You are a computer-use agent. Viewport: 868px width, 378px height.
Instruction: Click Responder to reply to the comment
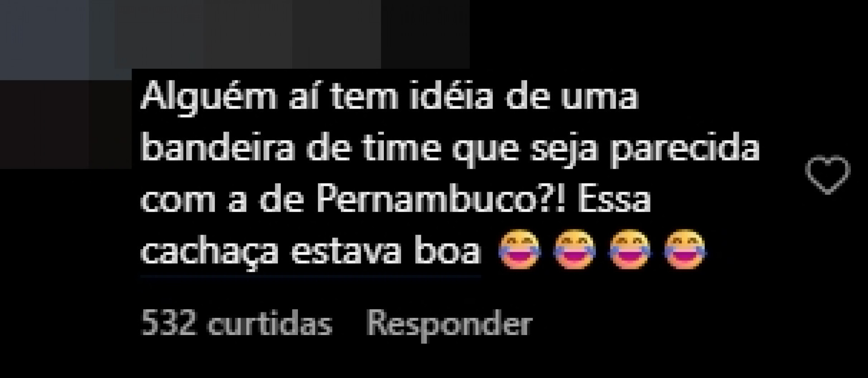click(448, 324)
